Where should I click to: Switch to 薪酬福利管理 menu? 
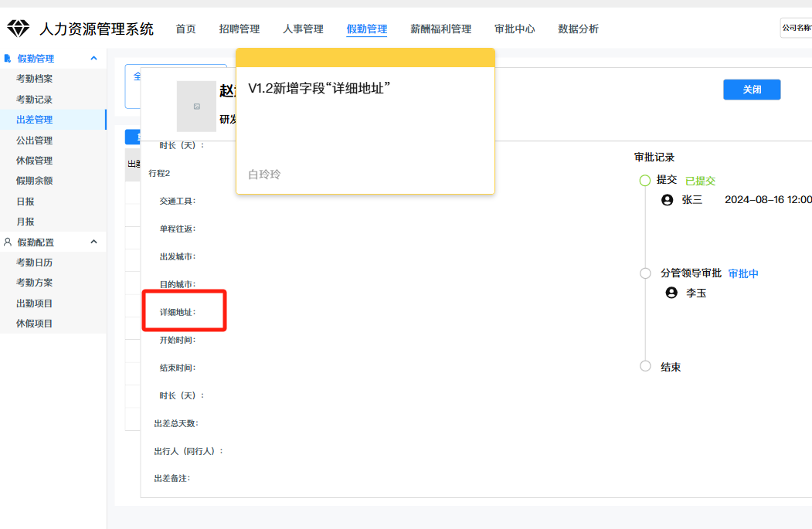point(440,29)
